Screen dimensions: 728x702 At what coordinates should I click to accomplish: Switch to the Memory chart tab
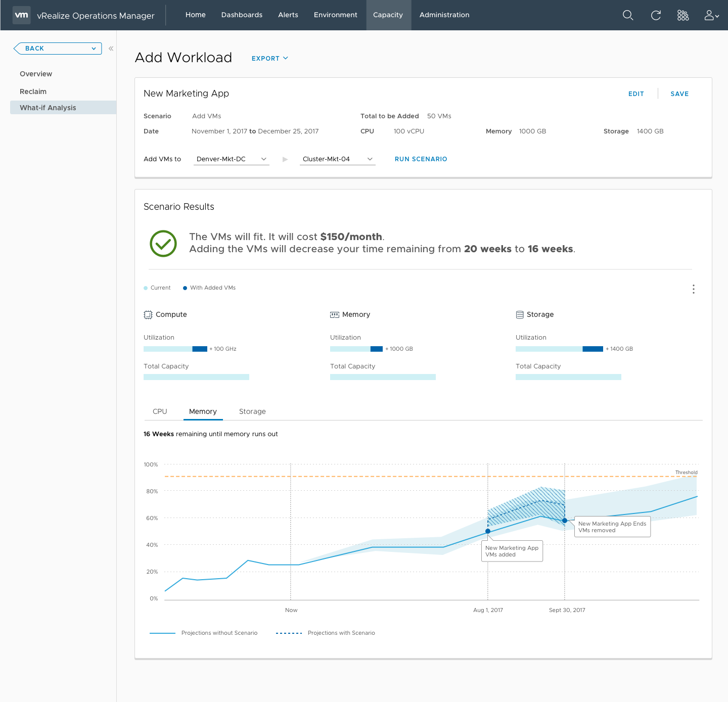(203, 411)
